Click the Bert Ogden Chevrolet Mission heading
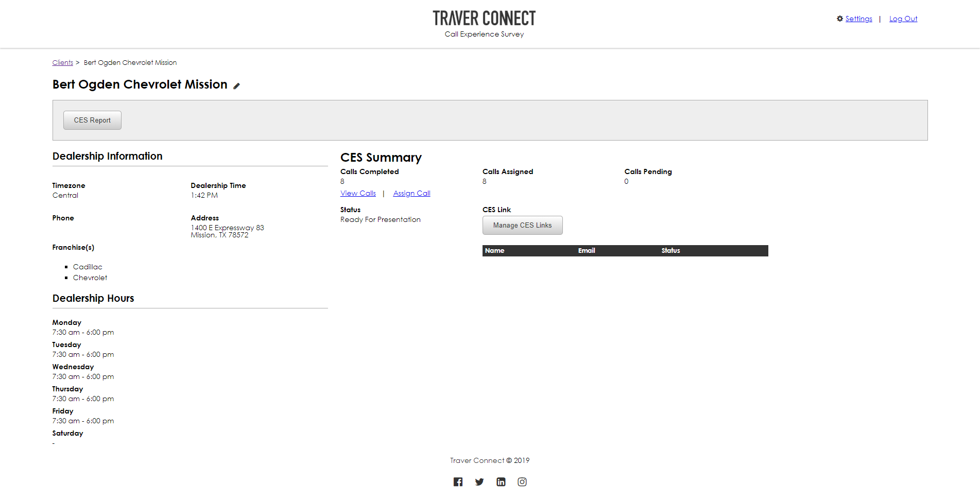The height and width of the screenshot is (500, 980). tap(140, 84)
